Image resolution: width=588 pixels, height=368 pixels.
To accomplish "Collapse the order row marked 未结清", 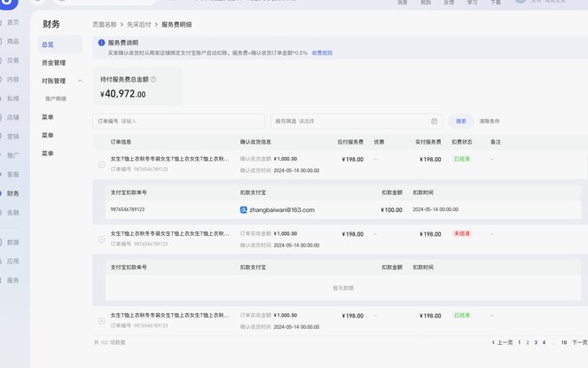I will (101, 239).
